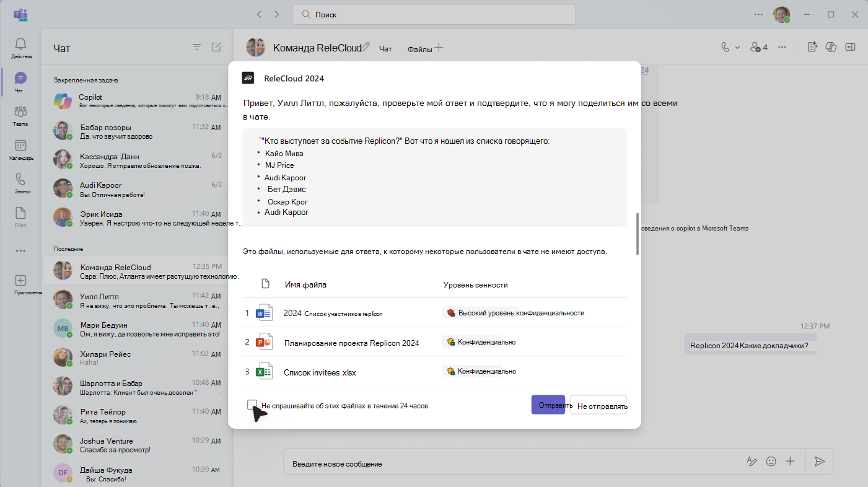Click the PowerPoint file icon in row 2
The height and width of the screenshot is (487, 868).
click(265, 342)
